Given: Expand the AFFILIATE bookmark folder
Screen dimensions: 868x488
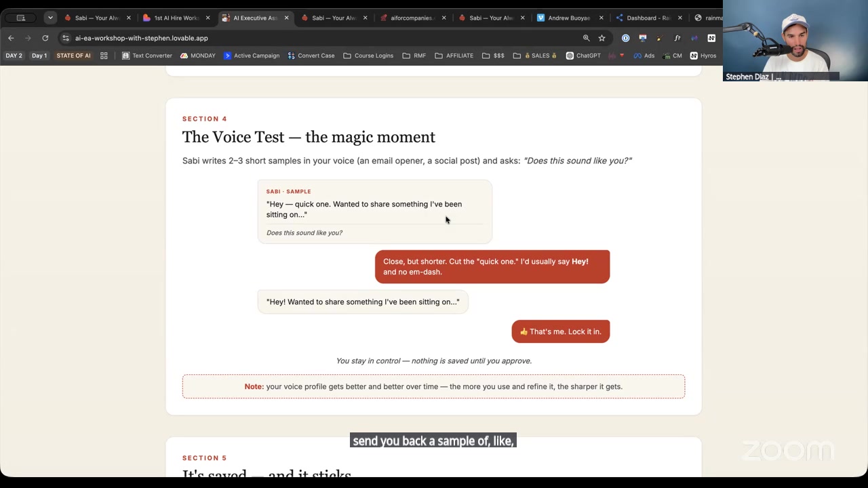Looking at the screenshot, I should point(454,56).
